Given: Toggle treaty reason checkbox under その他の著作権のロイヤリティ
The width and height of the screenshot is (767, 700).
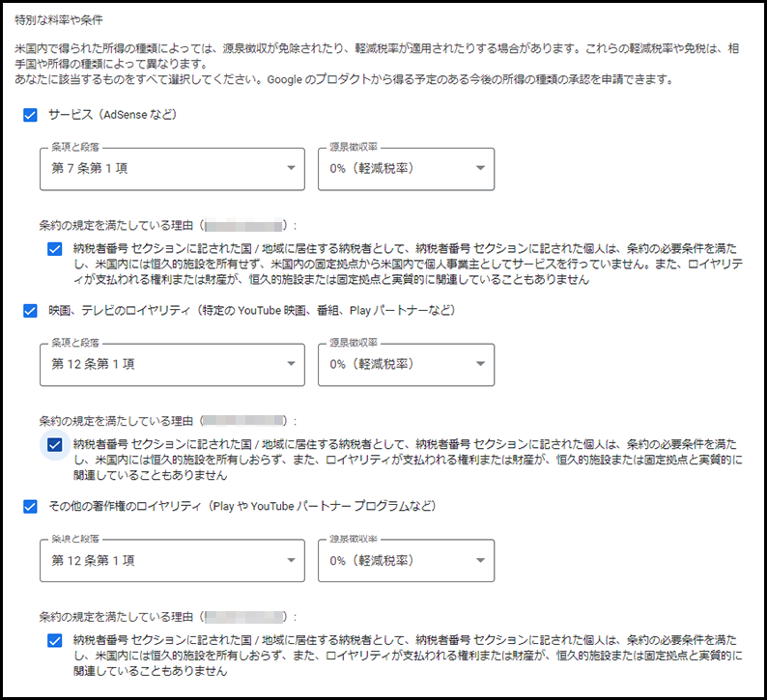Looking at the screenshot, I should coord(54,639).
